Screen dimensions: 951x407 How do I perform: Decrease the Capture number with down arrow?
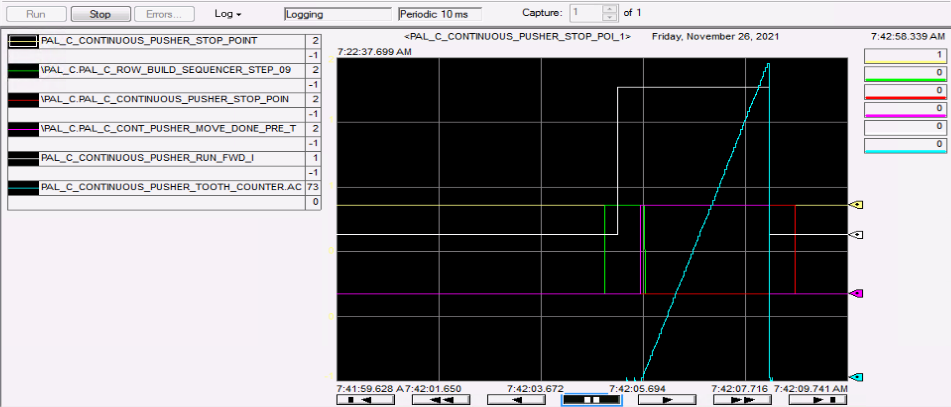point(611,16)
